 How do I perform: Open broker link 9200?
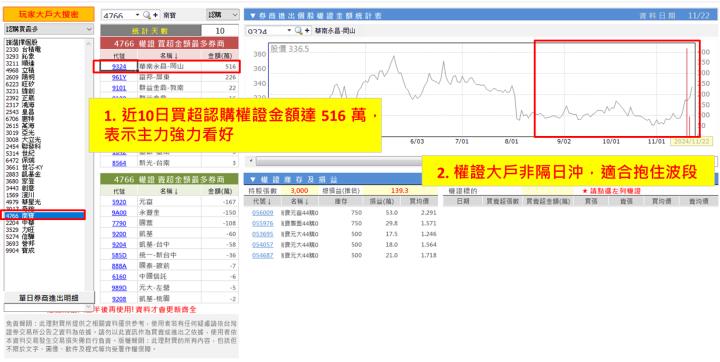coord(119,234)
